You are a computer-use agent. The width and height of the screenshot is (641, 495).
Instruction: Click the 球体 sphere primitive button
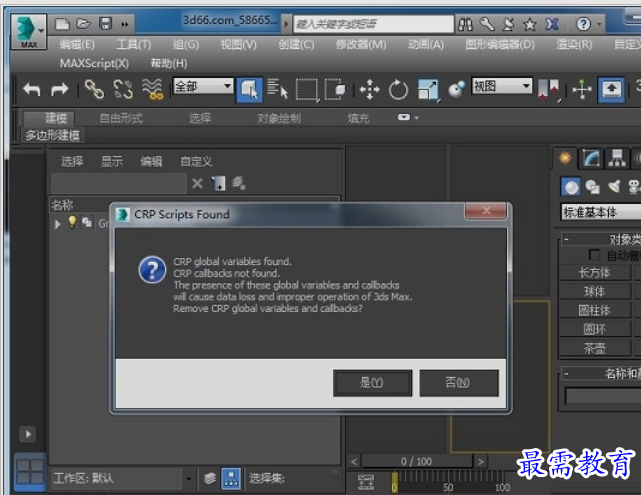pyautogui.click(x=594, y=291)
